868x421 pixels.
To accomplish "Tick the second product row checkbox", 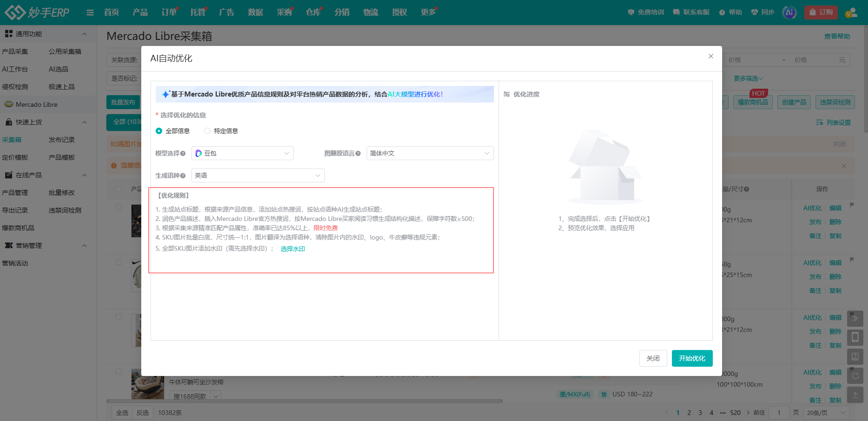I will 119,262.
